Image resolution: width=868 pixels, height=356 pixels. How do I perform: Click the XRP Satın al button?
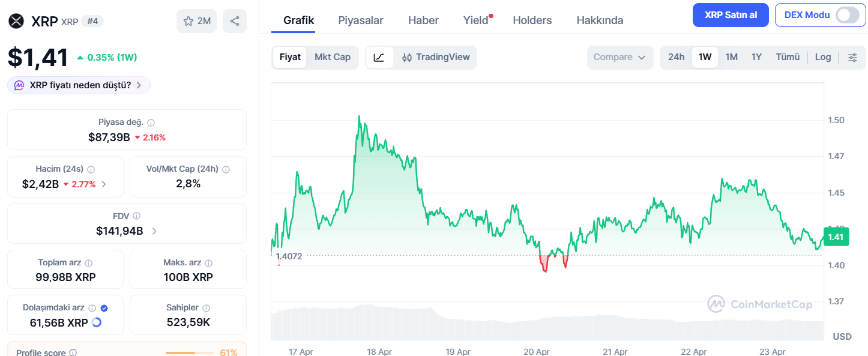point(731,14)
